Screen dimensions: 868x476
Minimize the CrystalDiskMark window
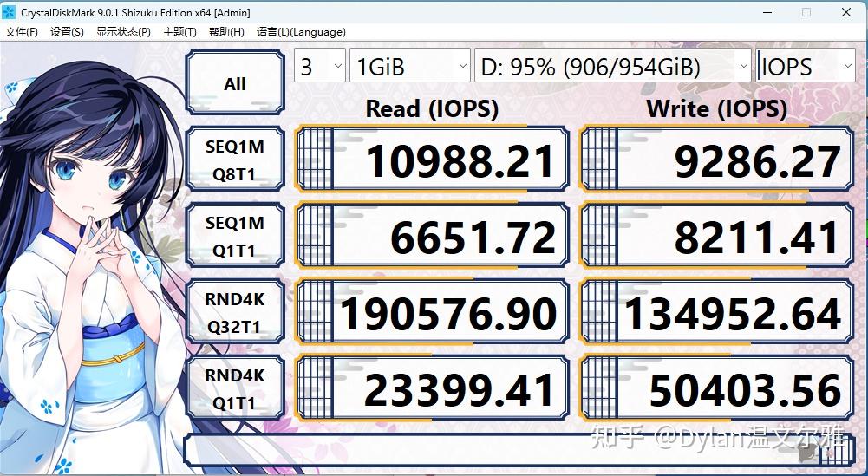(x=767, y=12)
